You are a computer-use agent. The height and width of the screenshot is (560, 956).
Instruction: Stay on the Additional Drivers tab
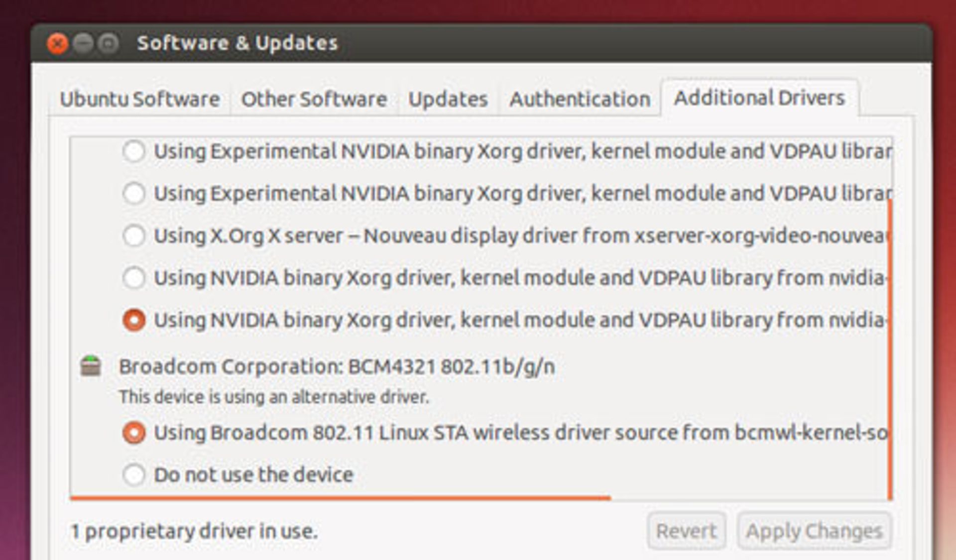coord(758,98)
